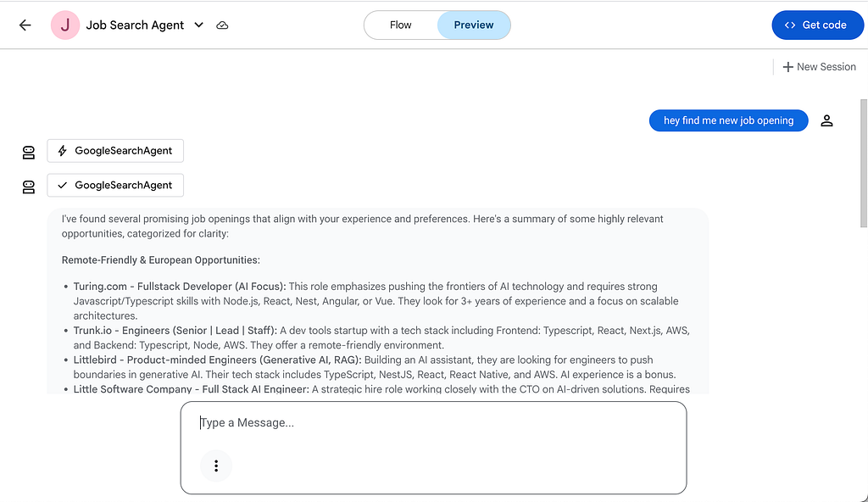This screenshot has height=502, width=868.
Task: Click the lightning bolt icon in GoogleSearchAgent chip
Action: [63, 151]
